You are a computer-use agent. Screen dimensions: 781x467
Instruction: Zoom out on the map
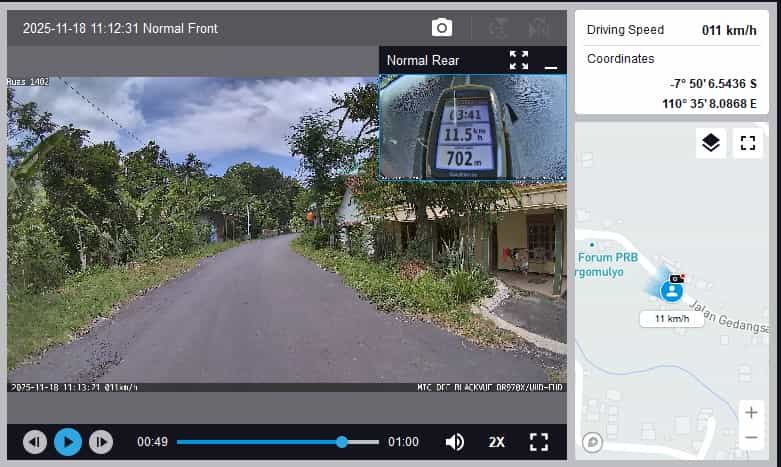750,438
